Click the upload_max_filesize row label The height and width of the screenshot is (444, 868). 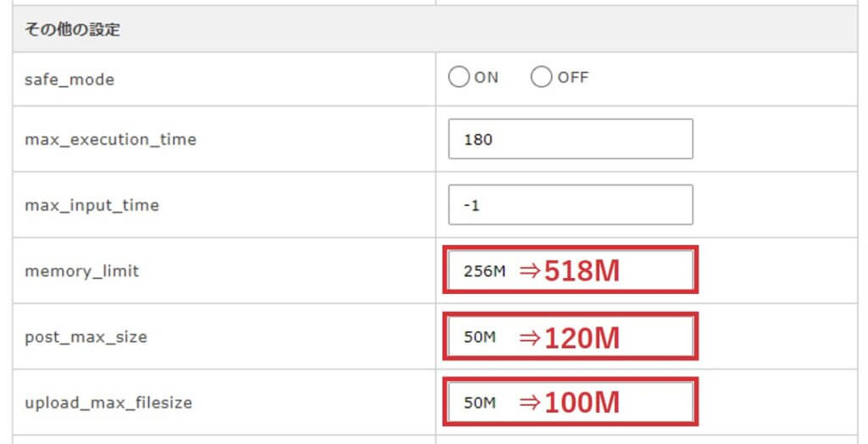[x=108, y=403]
